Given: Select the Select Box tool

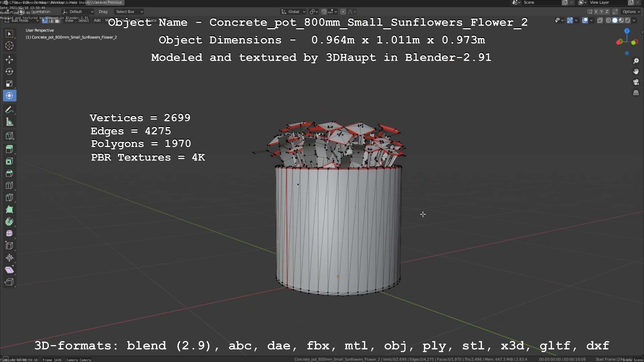Looking at the screenshot, I should click(x=9, y=34).
